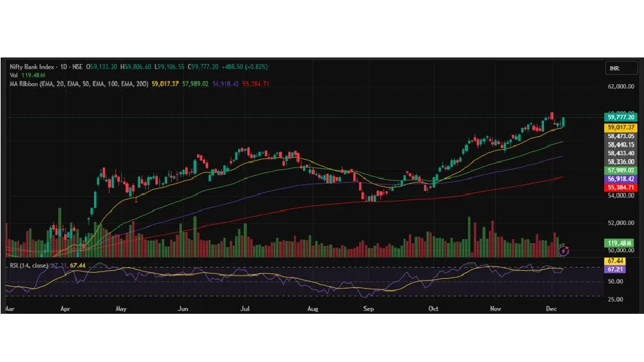Click the Jul label on time axis
This screenshot has height=362, width=644.
[x=245, y=308]
